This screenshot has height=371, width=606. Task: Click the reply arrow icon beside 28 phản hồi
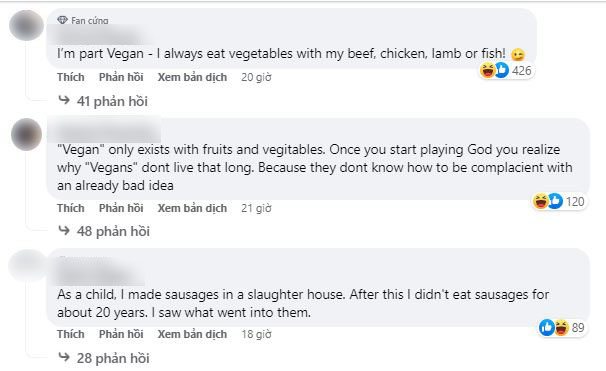click(64, 357)
